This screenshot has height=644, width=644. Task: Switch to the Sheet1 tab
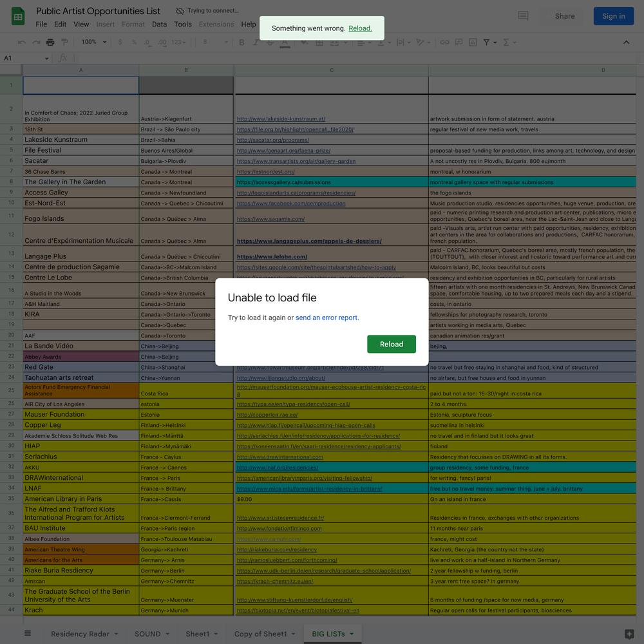[198, 634]
